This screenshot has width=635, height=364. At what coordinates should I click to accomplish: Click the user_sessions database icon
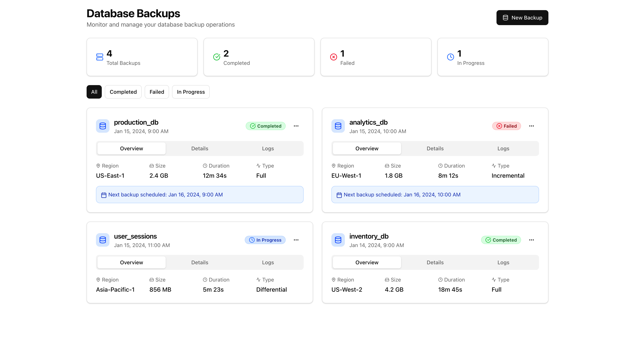103,240
